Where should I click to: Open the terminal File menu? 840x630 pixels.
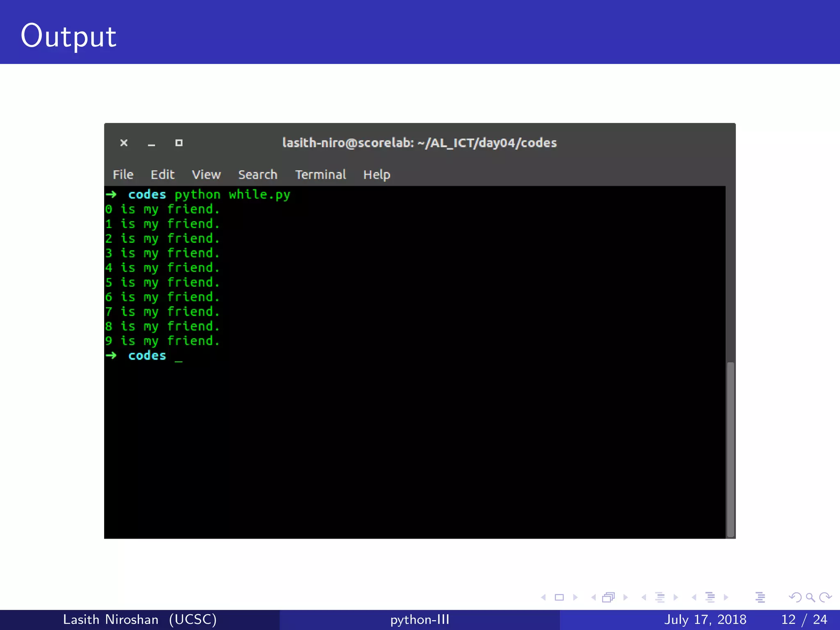coord(123,175)
